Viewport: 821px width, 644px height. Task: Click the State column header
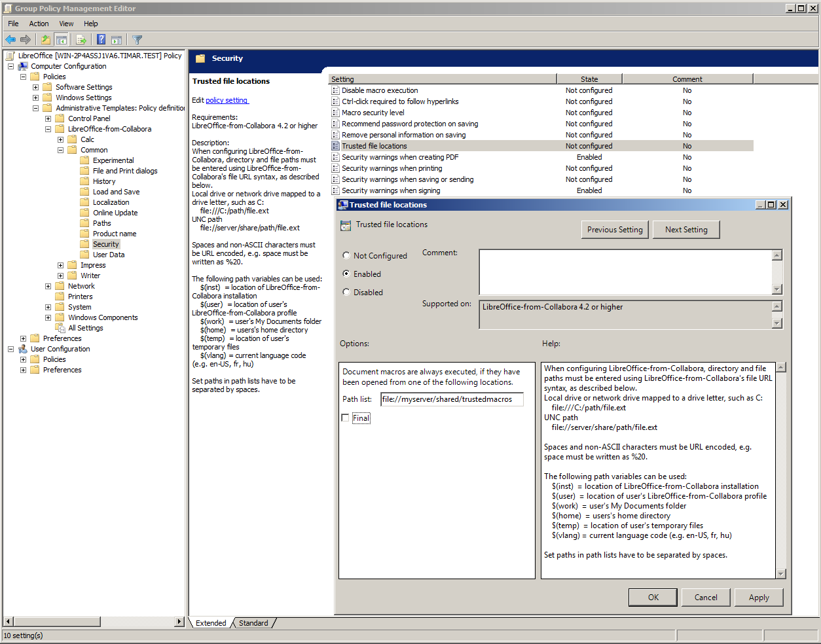(x=589, y=79)
